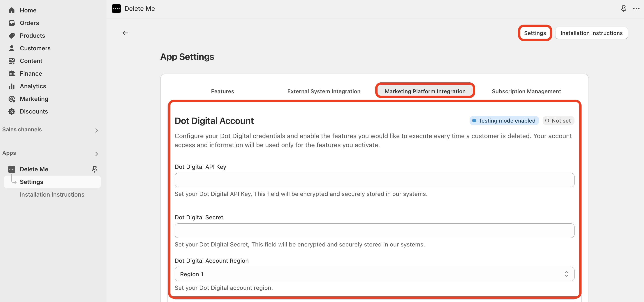
Task: Click the Delete Me logo in header
Action: 116,9
